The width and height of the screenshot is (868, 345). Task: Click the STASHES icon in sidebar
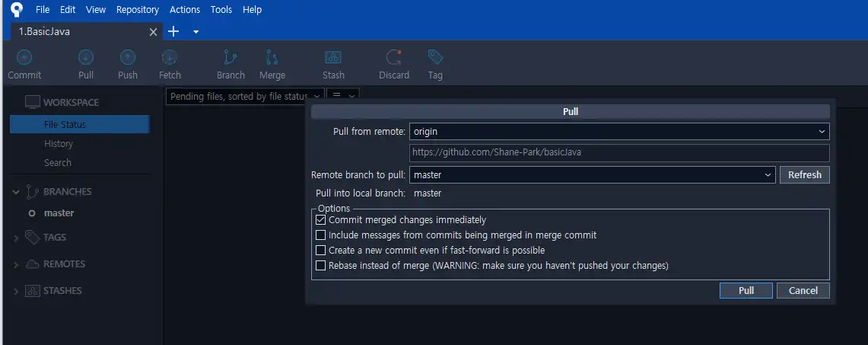[33, 291]
